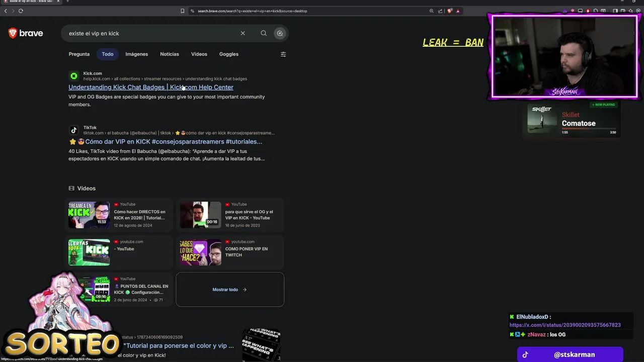Open the Brave Wallet icon in toolbar
The width and height of the screenshot is (644, 362).
coord(623,11)
